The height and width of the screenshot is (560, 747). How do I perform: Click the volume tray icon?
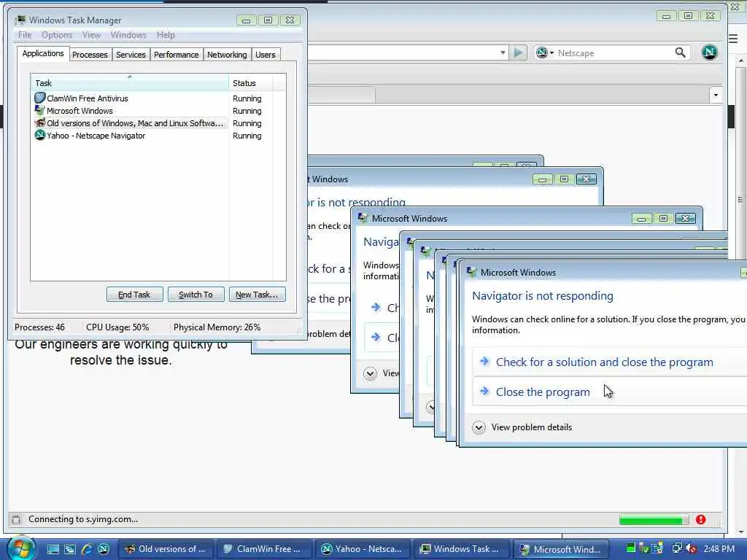point(692,548)
